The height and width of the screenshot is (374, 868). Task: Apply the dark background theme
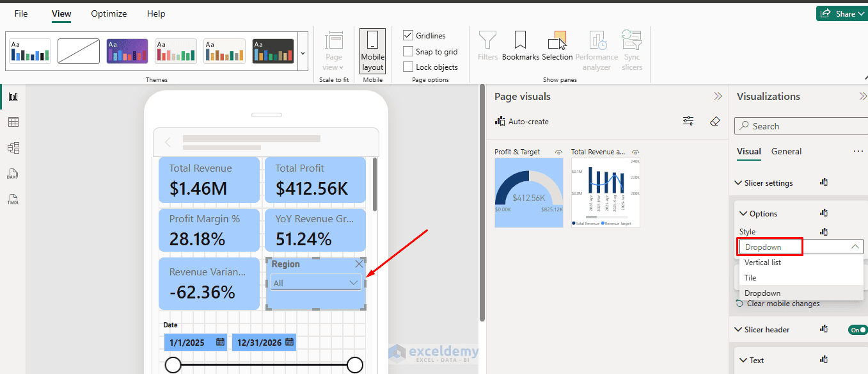point(273,51)
